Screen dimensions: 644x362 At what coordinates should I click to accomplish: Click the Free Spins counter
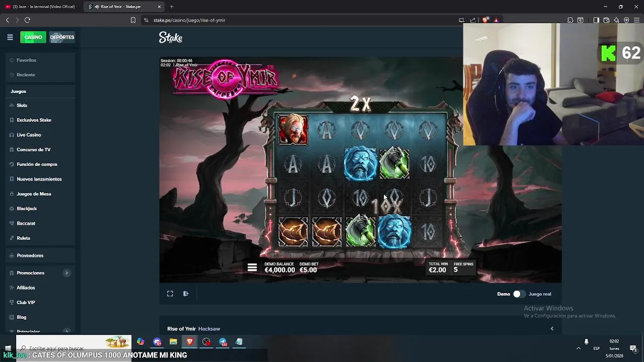[x=463, y=267]
